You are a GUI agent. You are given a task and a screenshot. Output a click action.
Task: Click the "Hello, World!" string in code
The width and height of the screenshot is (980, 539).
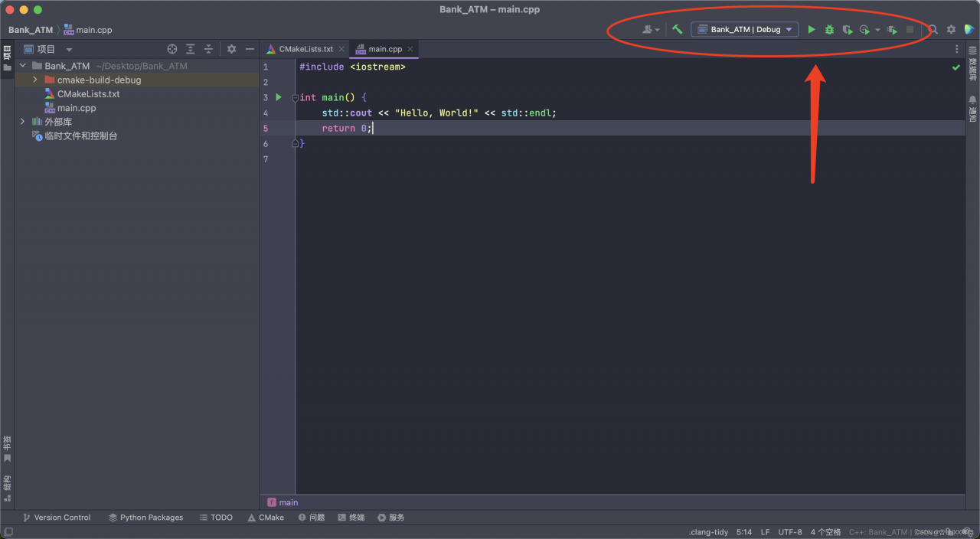pyautogui.click(x=436, y=113)
